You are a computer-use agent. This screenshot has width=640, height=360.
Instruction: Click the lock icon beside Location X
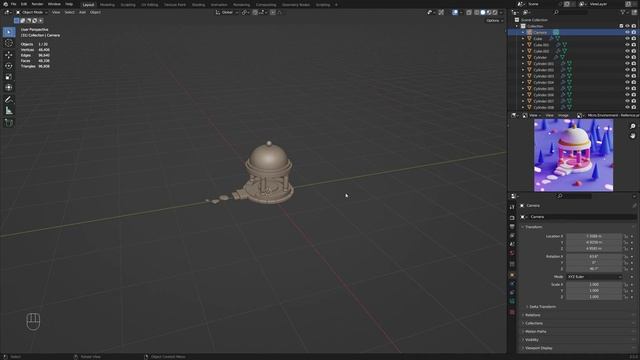(626, 236)
